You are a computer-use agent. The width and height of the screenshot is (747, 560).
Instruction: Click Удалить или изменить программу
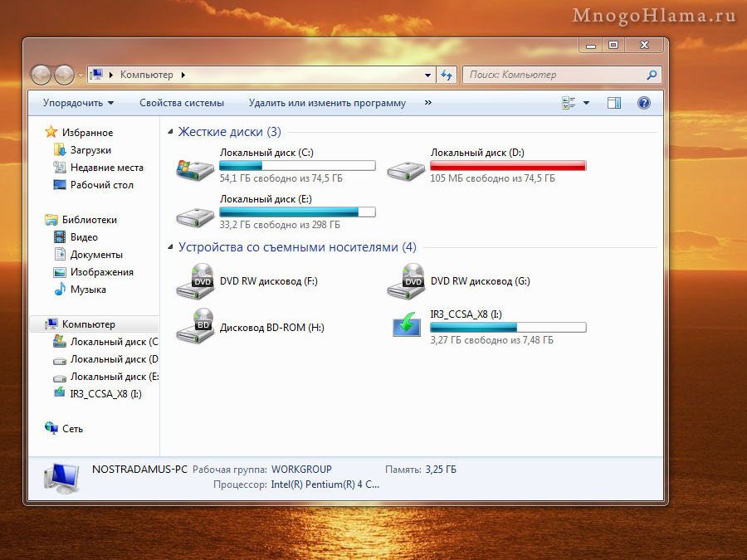point(327,103)
